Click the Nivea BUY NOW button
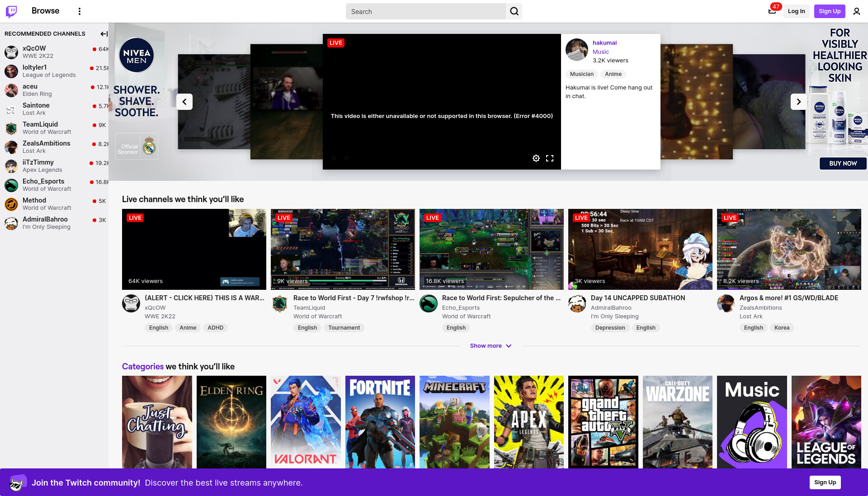 click(843, 164)
